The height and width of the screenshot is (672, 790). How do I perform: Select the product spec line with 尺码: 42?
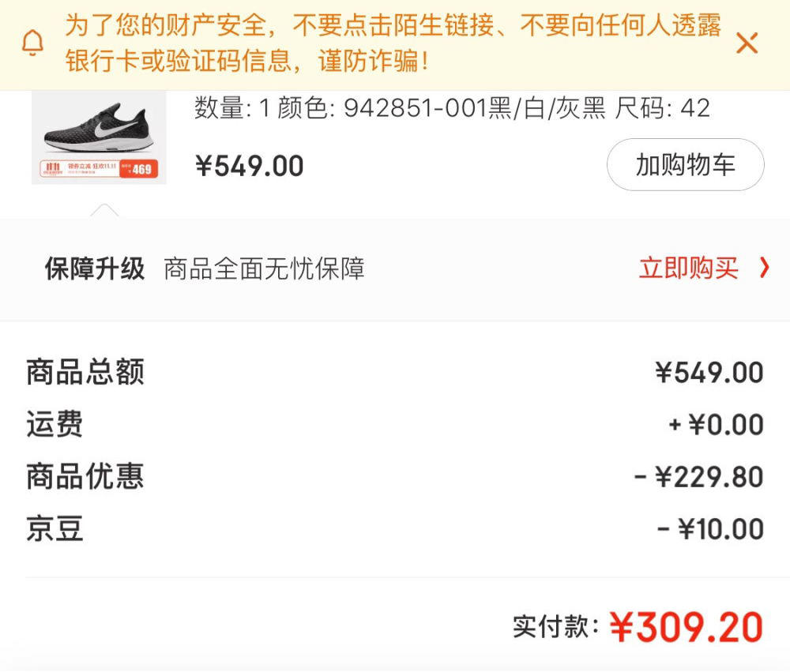[452, 108]
